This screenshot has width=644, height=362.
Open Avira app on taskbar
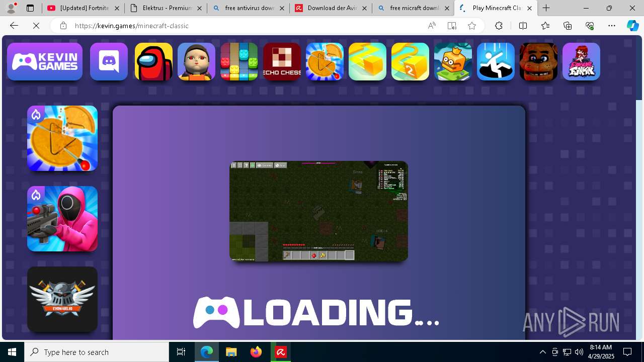pyautogui.click(x=281, y=352)
